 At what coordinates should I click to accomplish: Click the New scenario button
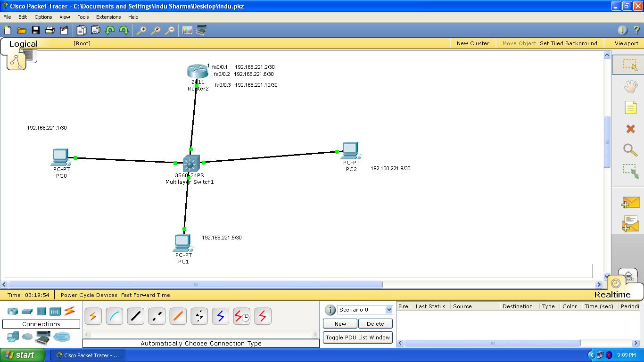[x=339, y=323]
